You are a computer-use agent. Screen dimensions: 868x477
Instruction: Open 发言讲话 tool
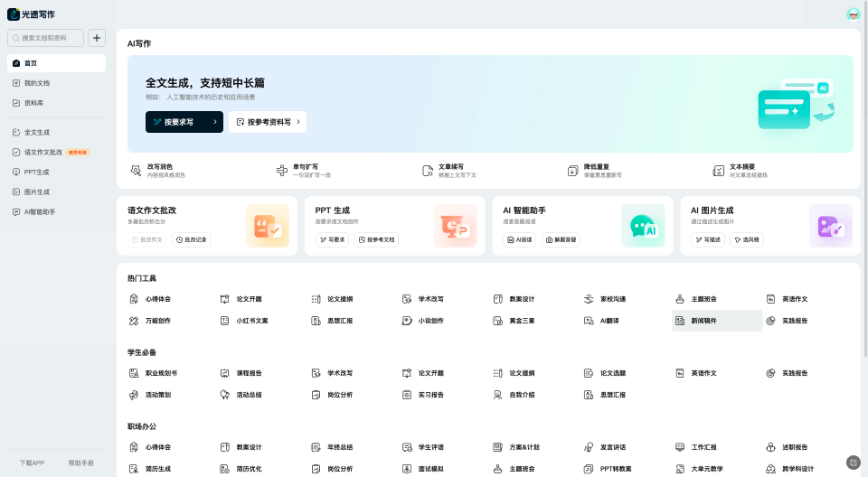605,447
